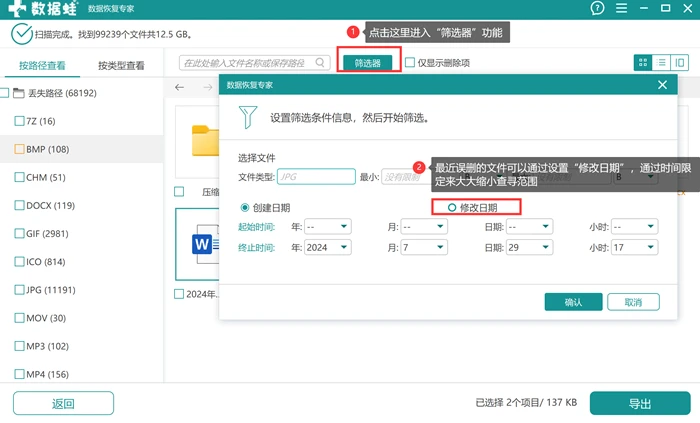Check the JPG (11191) folder checkbox
Screen dimensions: 700x423
(19, 290)
